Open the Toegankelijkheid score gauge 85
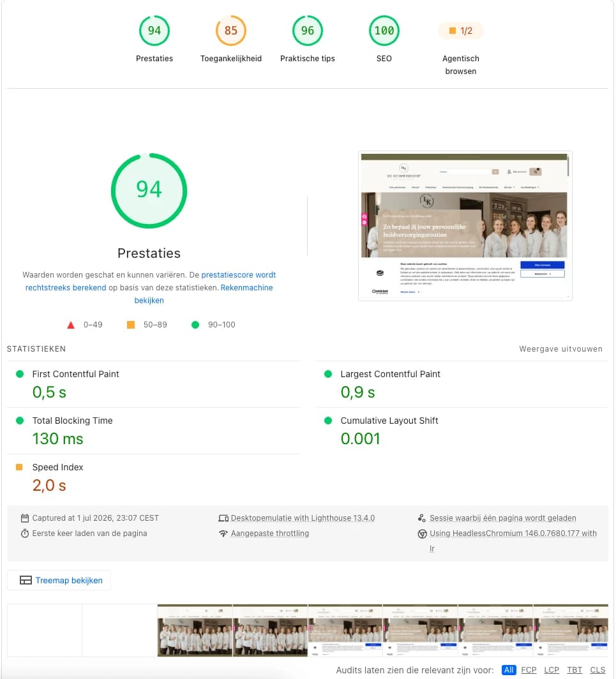Viewport: 616px width, 679px height. 231,31
